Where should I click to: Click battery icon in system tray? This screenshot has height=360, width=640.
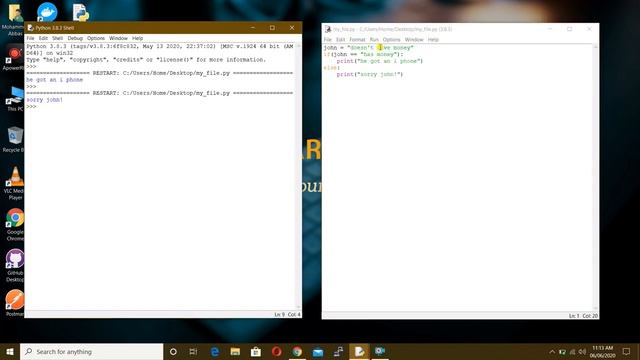[x=562, y=351]
